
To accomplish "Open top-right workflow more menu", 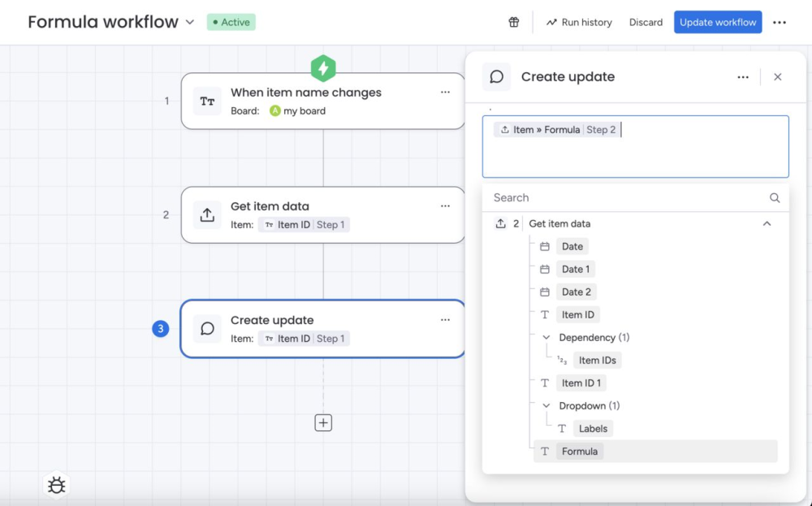I will (x=779, y=22).
